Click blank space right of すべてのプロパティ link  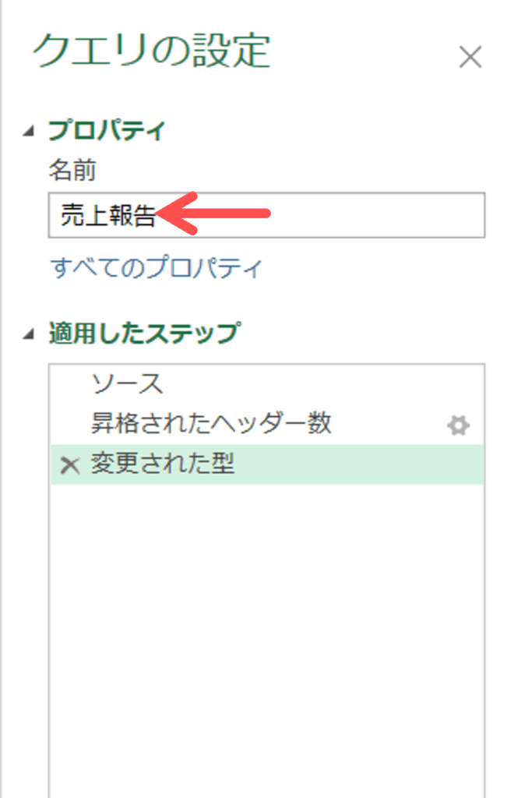374,268
